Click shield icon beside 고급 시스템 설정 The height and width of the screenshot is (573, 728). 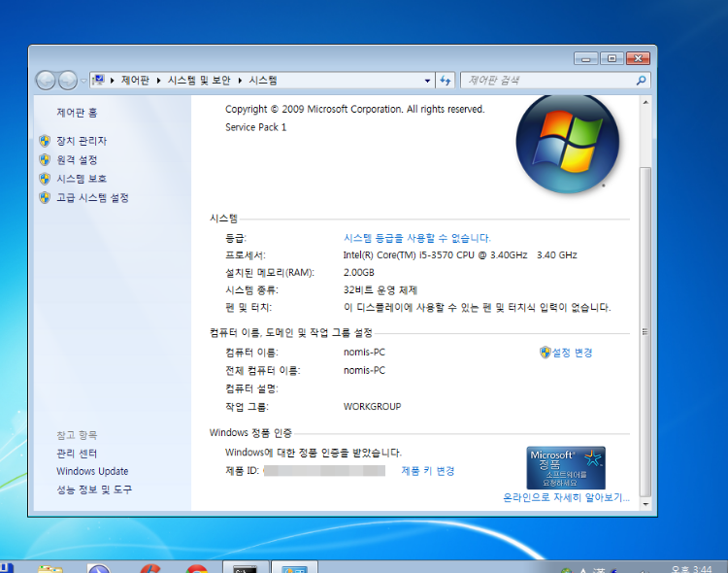45,197
